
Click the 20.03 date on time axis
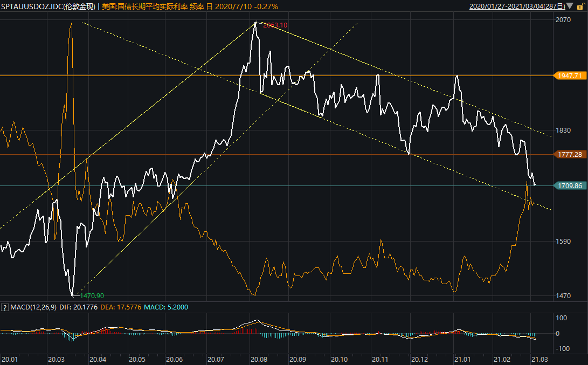point(57,359)
